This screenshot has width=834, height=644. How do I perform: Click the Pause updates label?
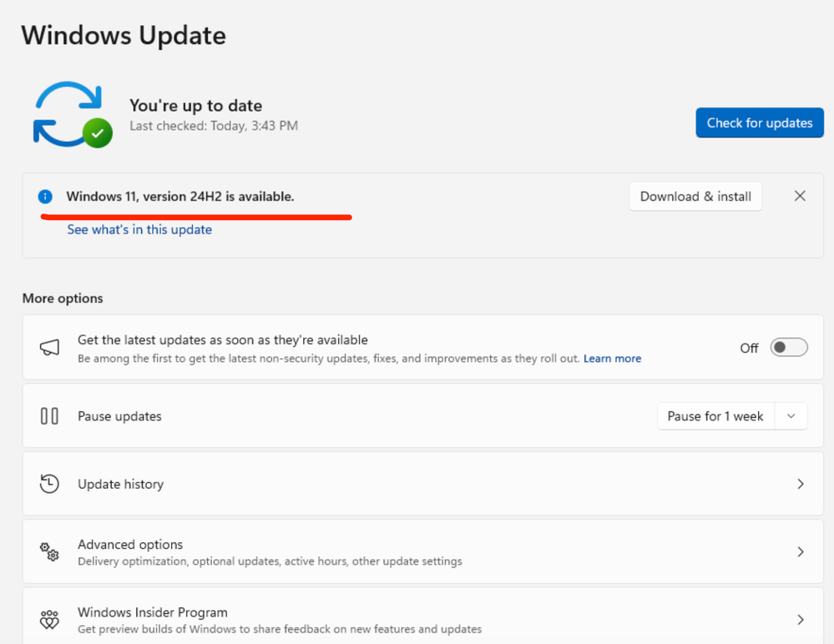(x=119, y=416)
